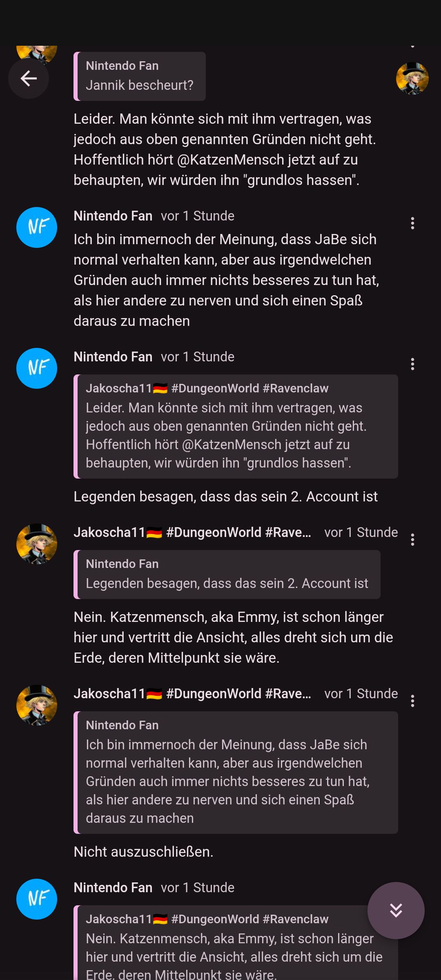Jump to newest comments with double-chevron button
The width and height of the screenshot is (441, 980).
(396, 910)
